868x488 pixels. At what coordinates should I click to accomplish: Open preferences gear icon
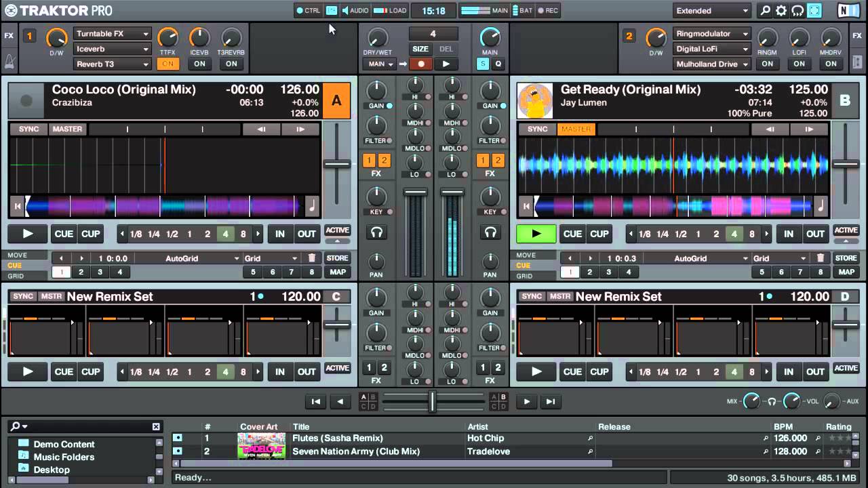(781, 10)
